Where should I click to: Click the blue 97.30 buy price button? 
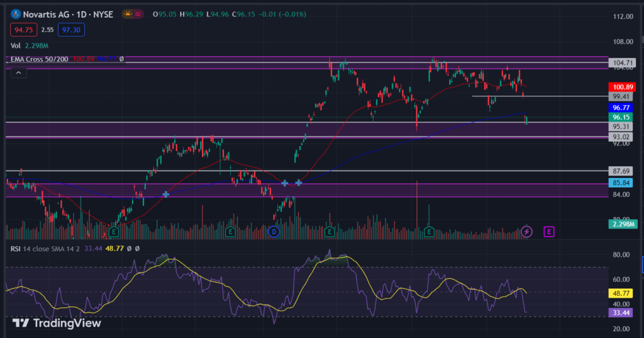(71, 30)
